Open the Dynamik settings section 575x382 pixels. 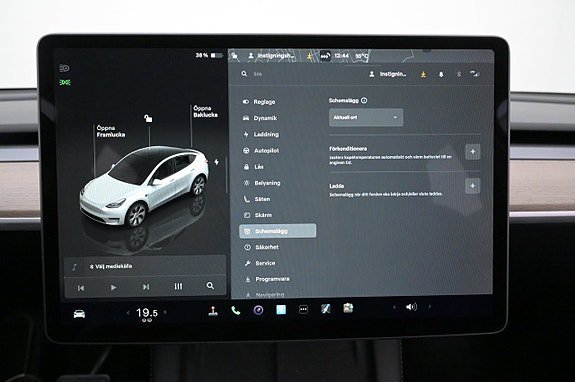tap(260, 118)
